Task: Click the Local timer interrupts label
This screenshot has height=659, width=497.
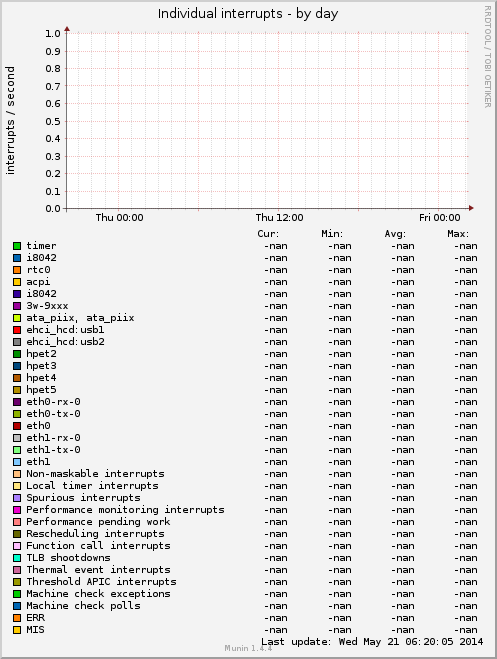Action: pos(92,486)
